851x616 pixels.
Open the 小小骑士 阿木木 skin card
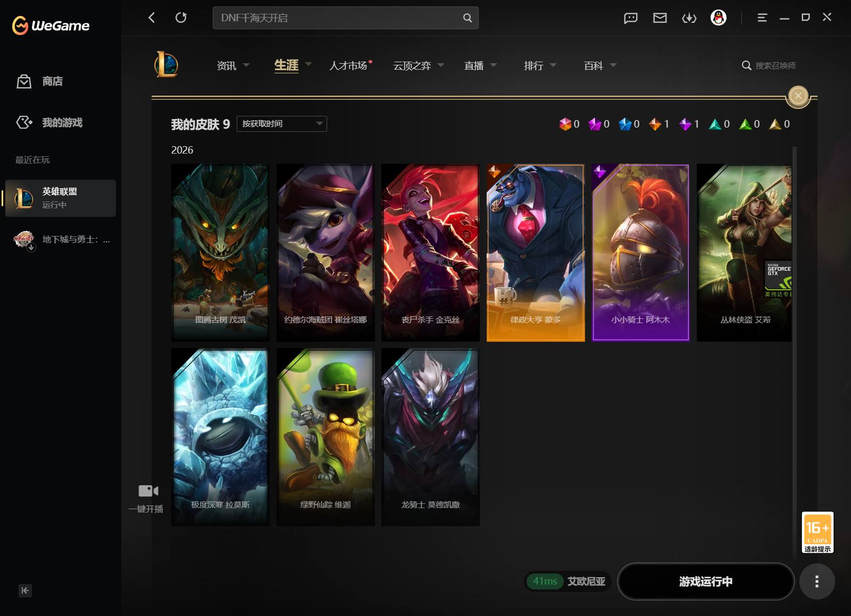640,253
